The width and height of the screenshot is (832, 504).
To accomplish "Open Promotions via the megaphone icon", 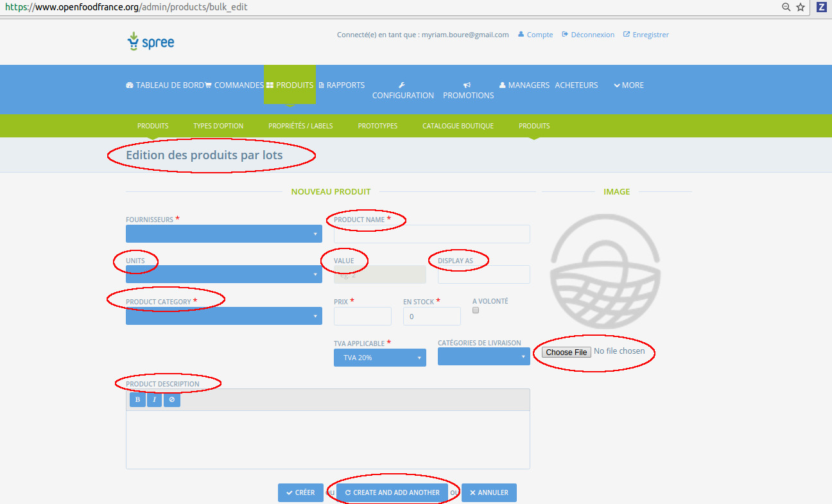I will (468, 86).
